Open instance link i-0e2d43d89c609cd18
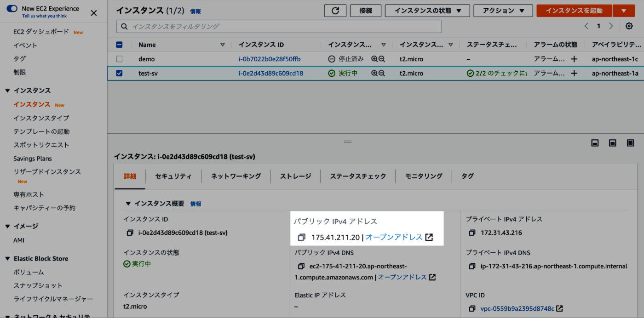The height and width of the screenshot is (318, 644). click(x=271, y=73)
